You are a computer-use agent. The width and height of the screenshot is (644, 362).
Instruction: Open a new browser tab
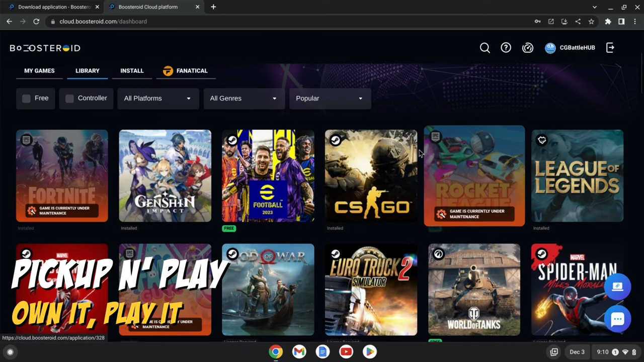point(213,7)
